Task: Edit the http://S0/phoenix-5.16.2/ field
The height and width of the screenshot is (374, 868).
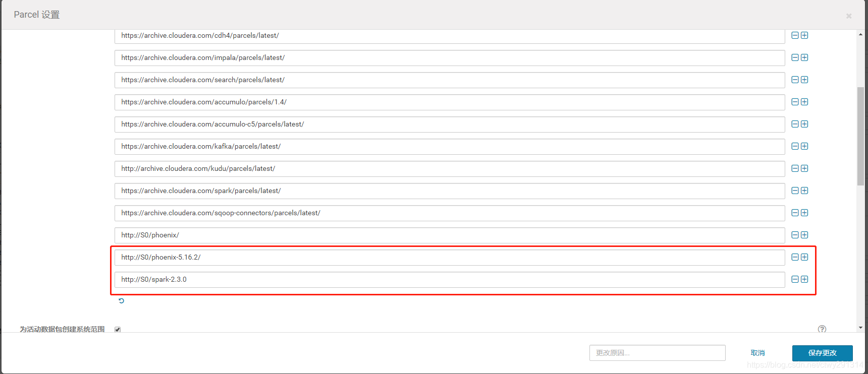Action: pos(450,258)
